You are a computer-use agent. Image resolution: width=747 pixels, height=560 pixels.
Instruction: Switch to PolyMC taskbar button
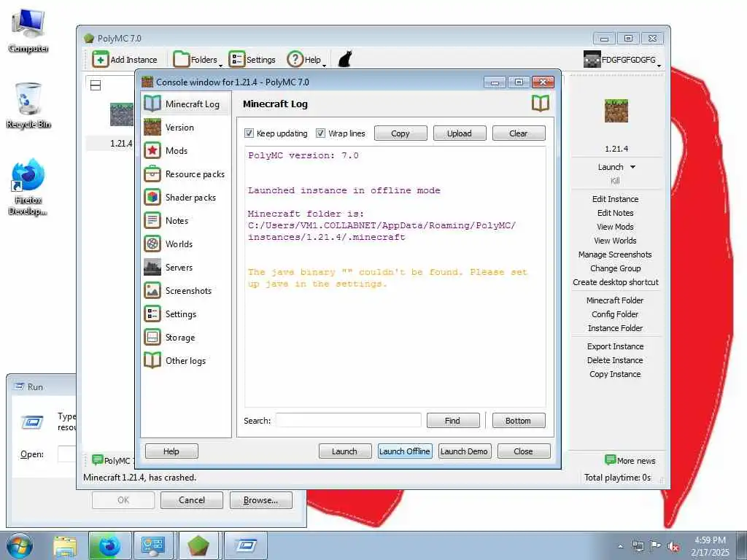198,546
